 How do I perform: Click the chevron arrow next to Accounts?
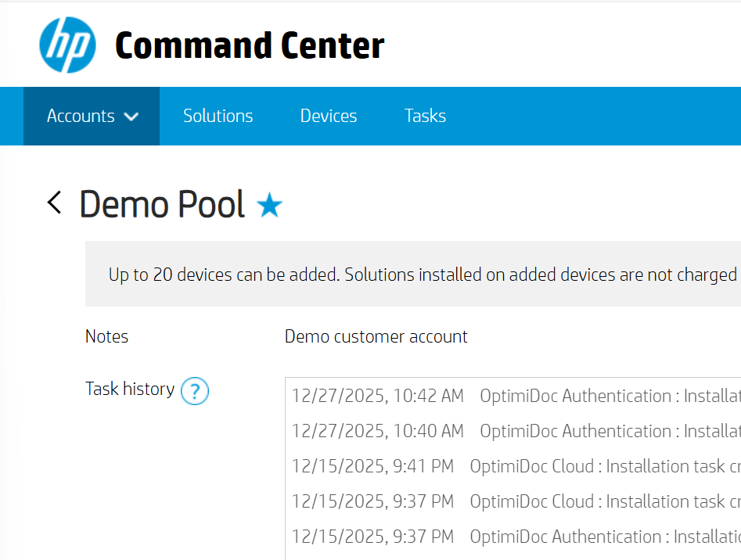tap(131, 117)
